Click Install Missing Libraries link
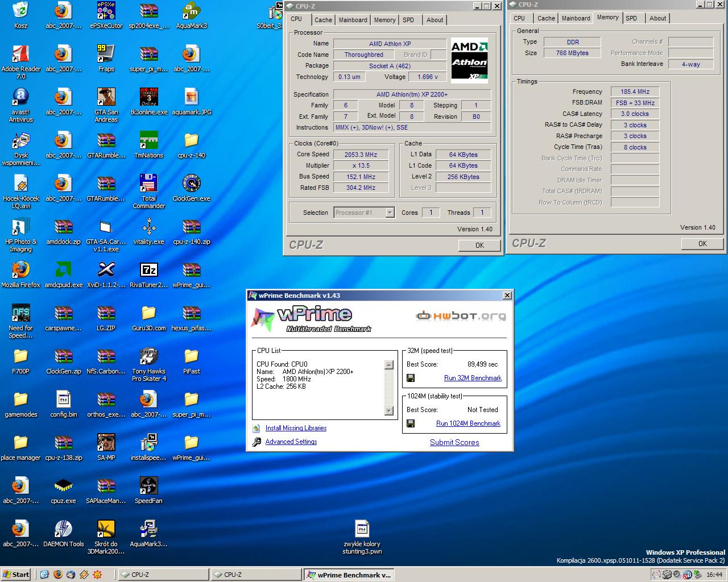 (296, 428)
